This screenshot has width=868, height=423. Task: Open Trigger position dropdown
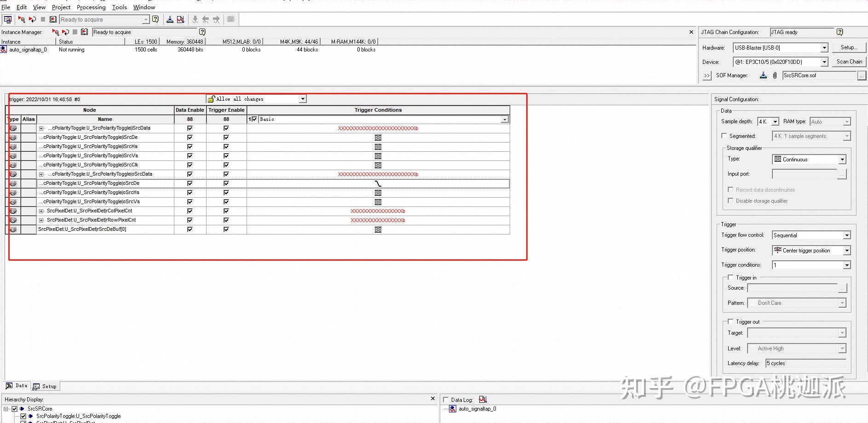coord(847,251)
